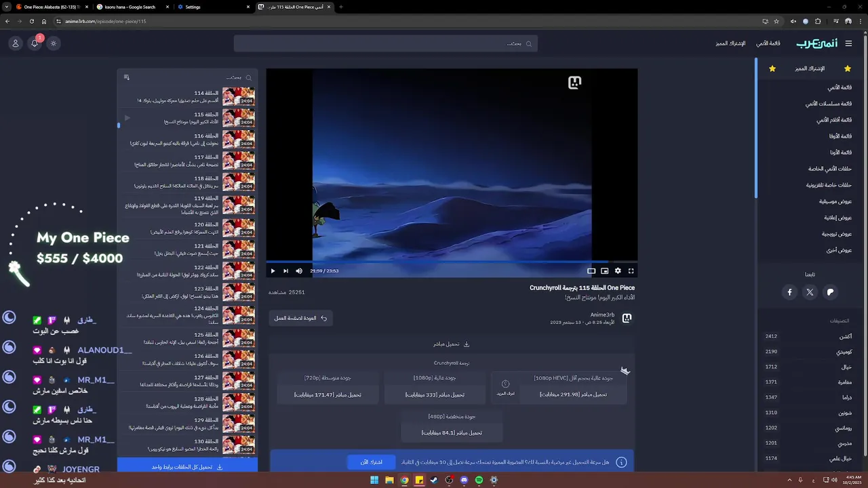The image size is (868, 488).
Task: Toggle the light/dark theme sun icon
Action: pyautogui.click(x=54, y=43)
